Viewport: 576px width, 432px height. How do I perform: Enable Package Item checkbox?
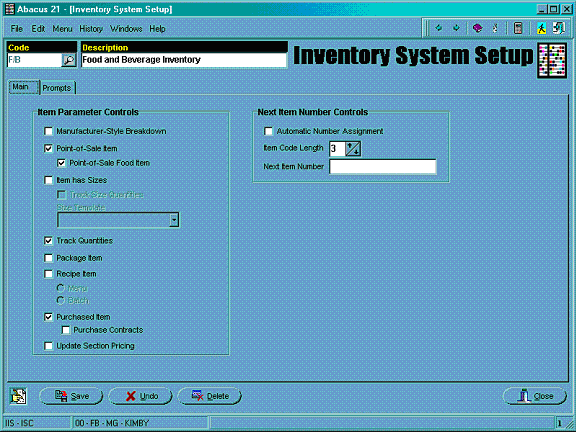coord(48,258)
